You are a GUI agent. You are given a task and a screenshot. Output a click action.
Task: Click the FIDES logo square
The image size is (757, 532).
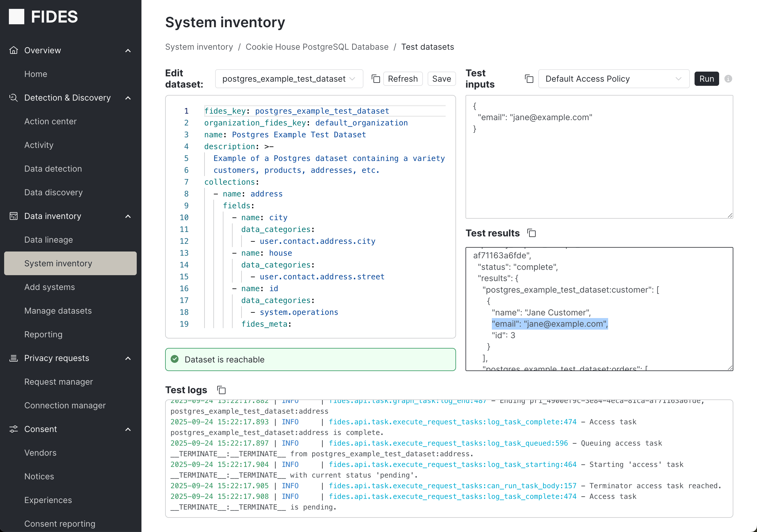pos(17,17)
